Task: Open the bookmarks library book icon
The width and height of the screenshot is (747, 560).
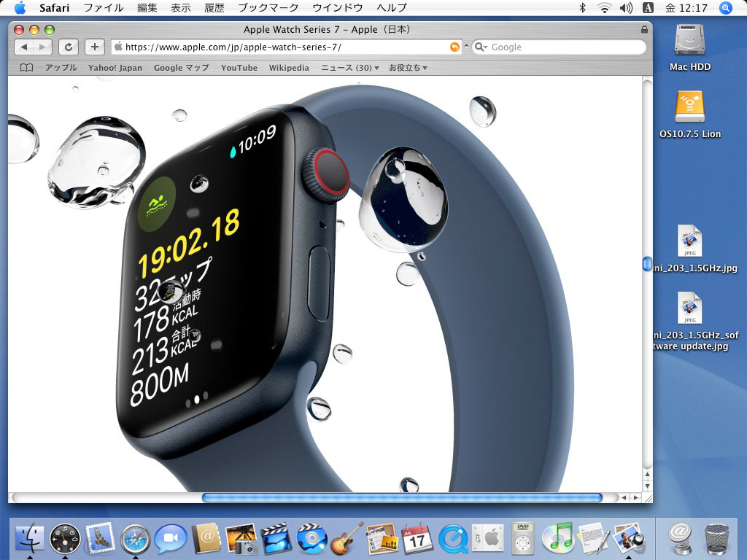Action: 27,68
